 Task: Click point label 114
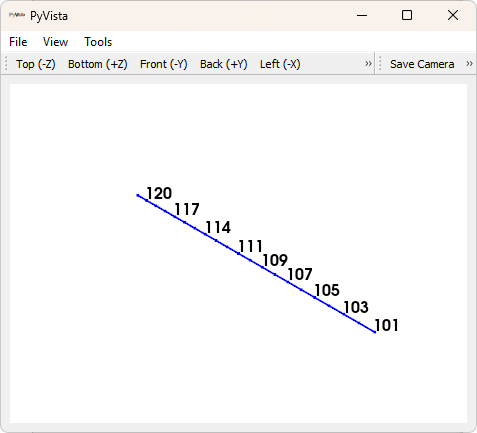pyautogui.click(x=218, y=227)
